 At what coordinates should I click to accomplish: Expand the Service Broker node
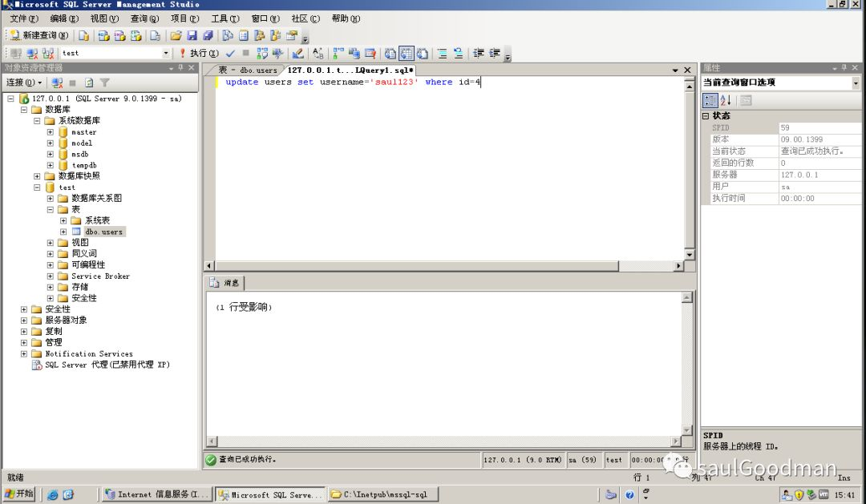(x=51, y=276)
